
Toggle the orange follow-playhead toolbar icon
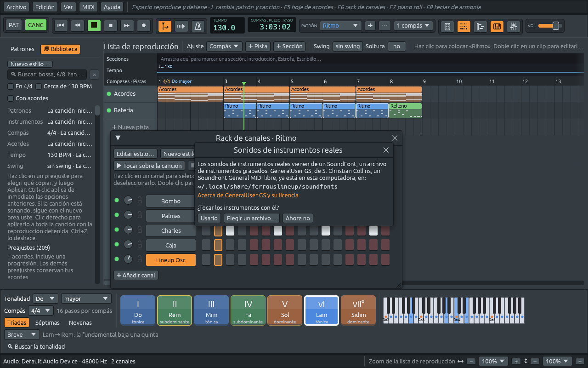pos(164,26)
